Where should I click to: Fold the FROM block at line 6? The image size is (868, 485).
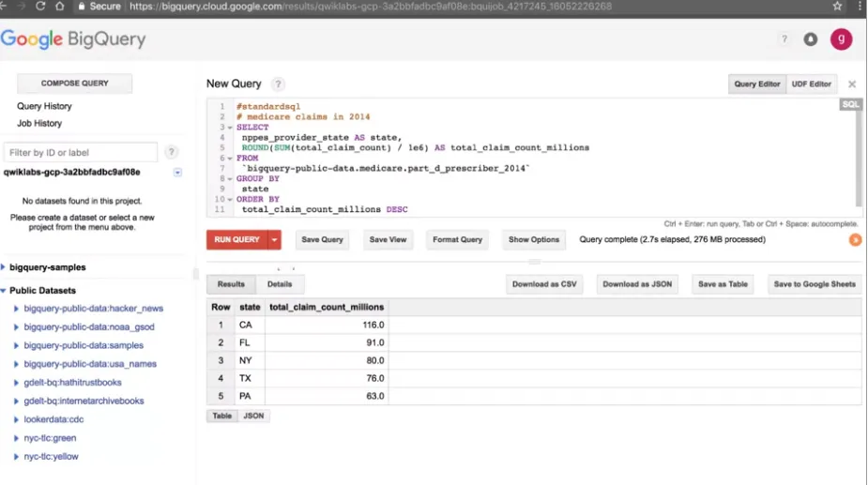pos(230,159)
